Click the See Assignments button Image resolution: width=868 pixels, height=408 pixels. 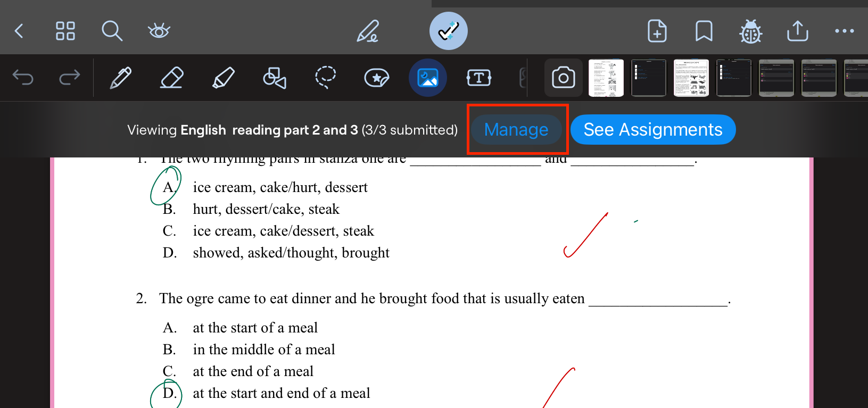click(x=652, y=130)
